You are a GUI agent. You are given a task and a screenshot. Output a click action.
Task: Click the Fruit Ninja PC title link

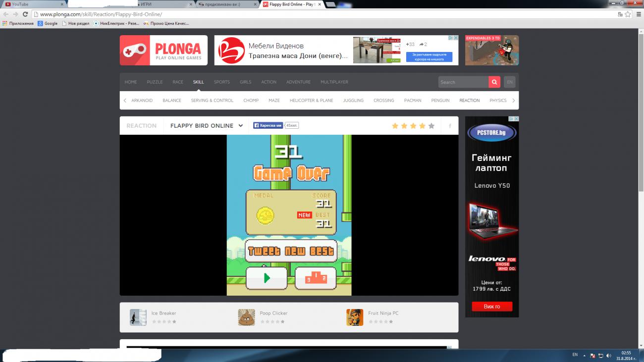coord(383,313)
